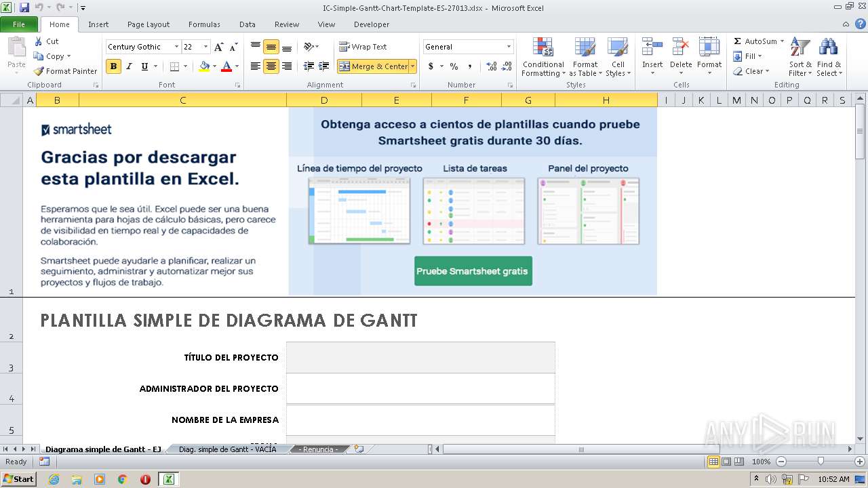Click the zoom in plus button
Screen dimensions: 868x488
pos(859,462)
